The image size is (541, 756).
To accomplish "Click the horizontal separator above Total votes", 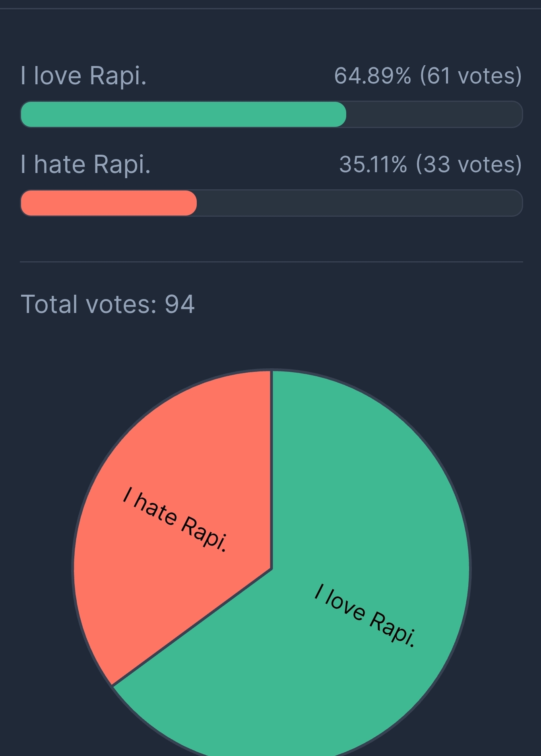I will 271,262.
